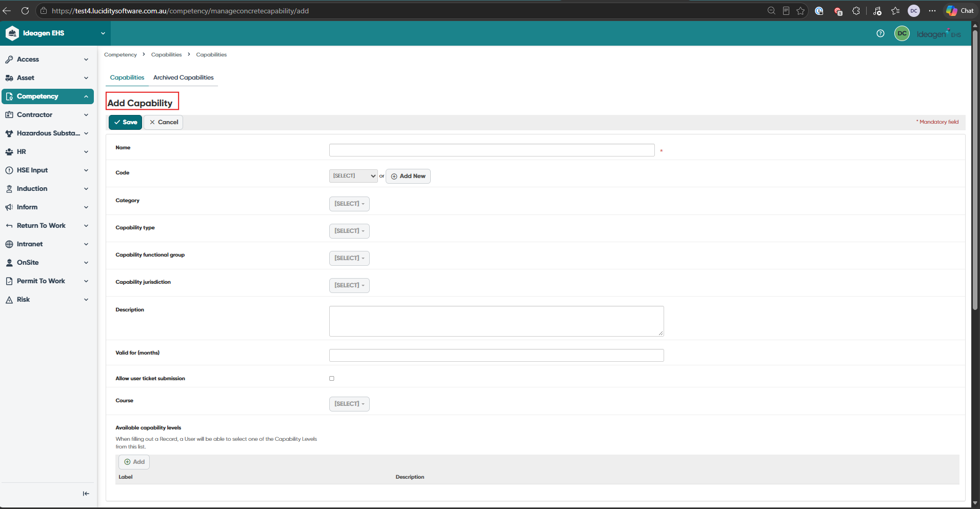Click the browser refresh icon
This screenshot has height=509, width=980.
coord(25,11)
